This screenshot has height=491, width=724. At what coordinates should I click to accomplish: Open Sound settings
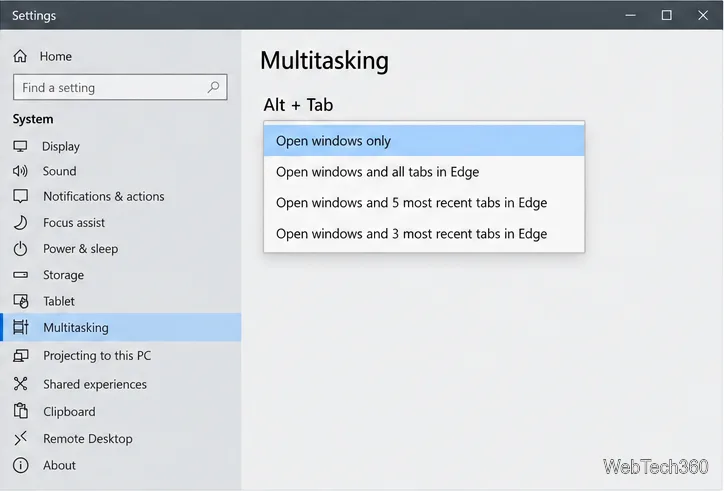click(121, 171)
